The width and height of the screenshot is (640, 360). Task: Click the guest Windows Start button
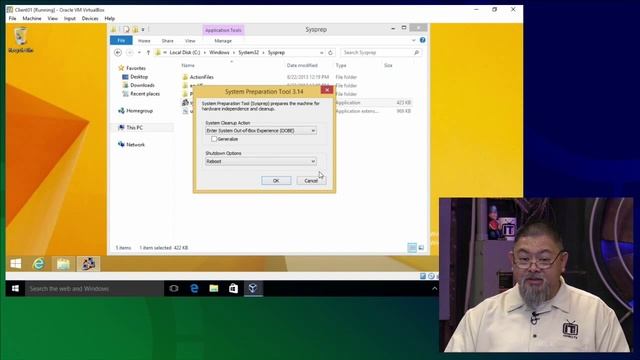tap(16, 264)
